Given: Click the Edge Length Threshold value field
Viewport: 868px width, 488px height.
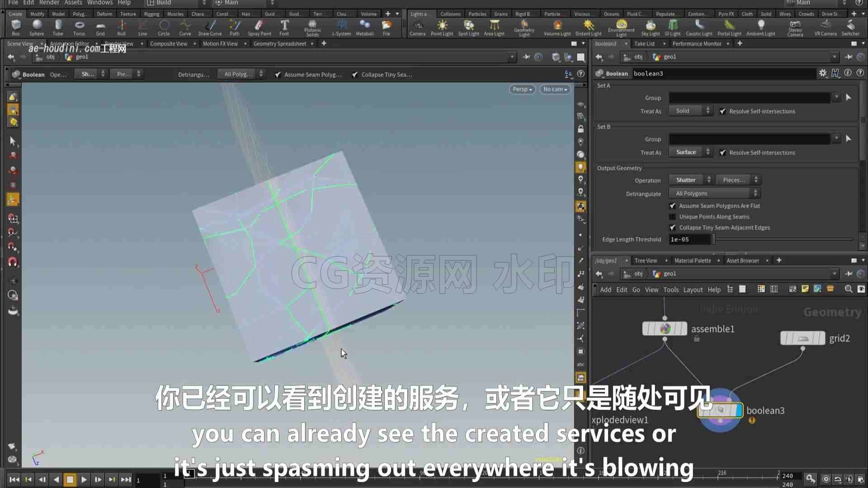Looking at the screenshot, I should coord(689,239).
